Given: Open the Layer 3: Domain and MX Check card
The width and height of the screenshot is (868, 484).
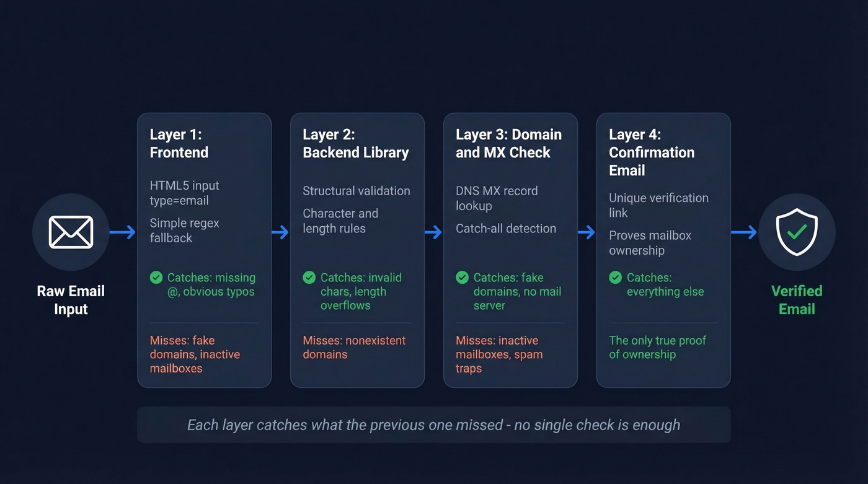Looking at the screenshot, I should (x=510, y=248).
